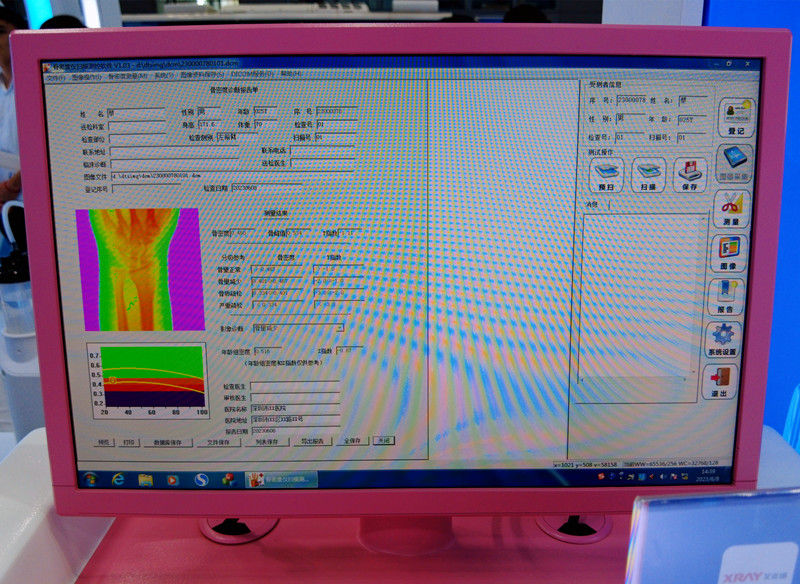Click the 打印 (Print) button

click(x=129, y=441)
